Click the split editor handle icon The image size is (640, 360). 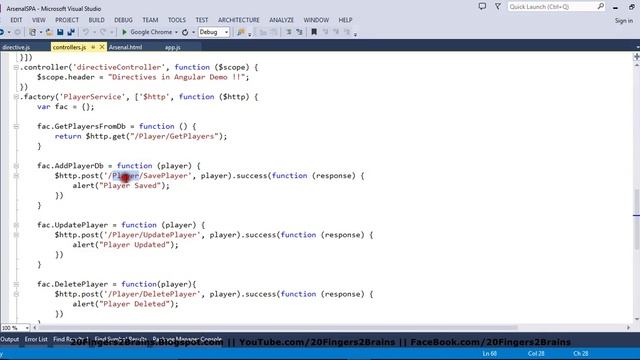click(636, 57)
